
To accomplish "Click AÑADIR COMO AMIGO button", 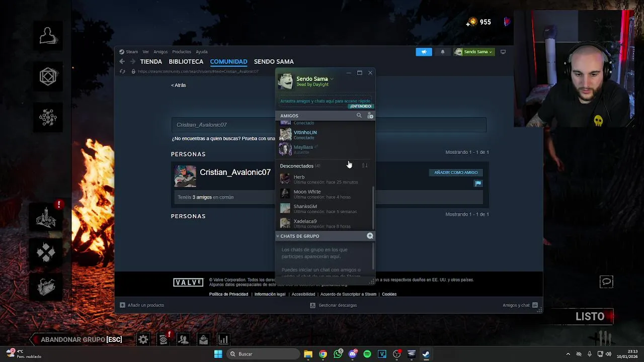I will 456,172.
